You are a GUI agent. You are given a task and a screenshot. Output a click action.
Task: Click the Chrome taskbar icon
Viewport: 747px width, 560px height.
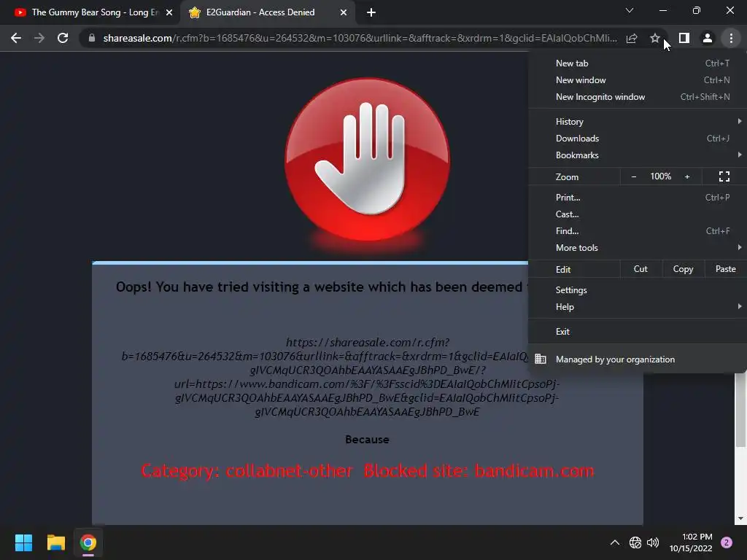pos(88,542)
